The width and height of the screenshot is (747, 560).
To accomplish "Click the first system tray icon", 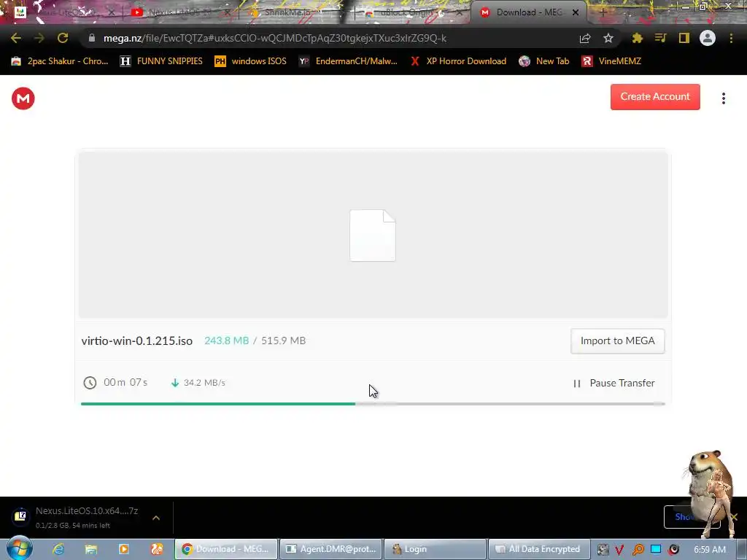I will click(603, 550).
